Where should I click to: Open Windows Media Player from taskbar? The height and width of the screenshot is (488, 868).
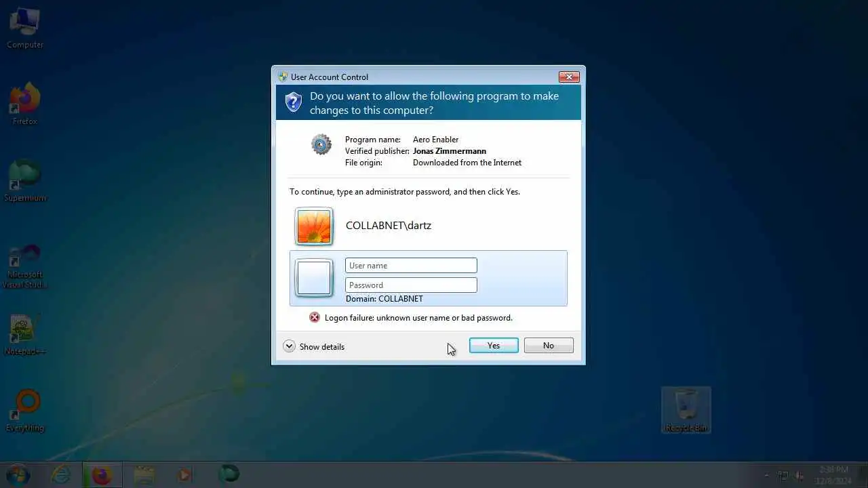click(x=185, y=474)
